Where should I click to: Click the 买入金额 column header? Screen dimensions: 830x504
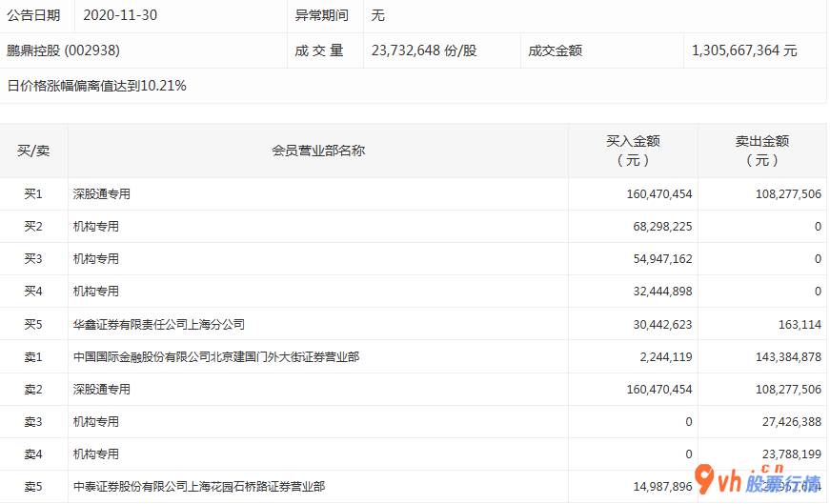pos(633,151)
